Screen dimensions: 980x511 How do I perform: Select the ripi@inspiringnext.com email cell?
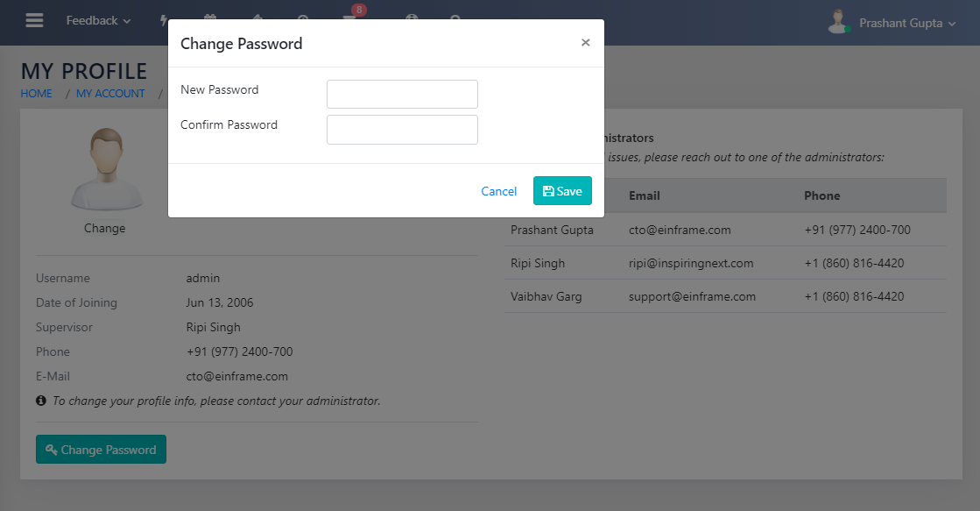[x=691, y=263]
